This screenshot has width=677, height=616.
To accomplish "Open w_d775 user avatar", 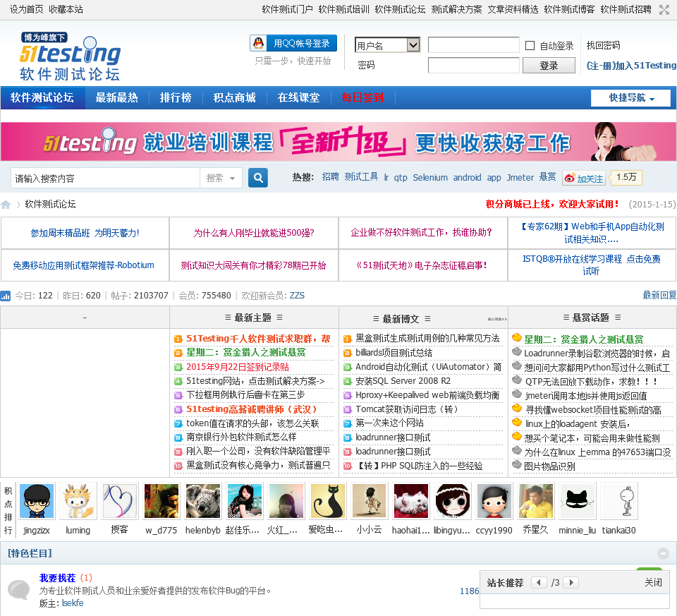I will [161, 501].
